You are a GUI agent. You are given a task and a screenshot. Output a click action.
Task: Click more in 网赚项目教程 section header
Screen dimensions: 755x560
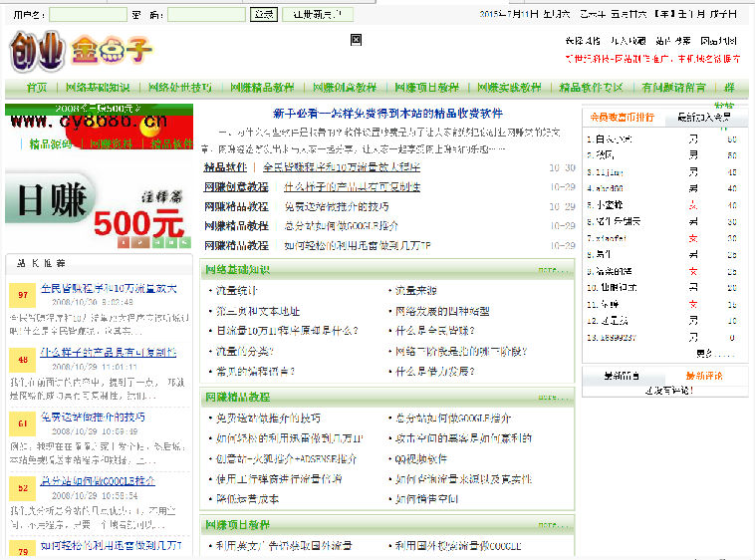click(554, 525)
